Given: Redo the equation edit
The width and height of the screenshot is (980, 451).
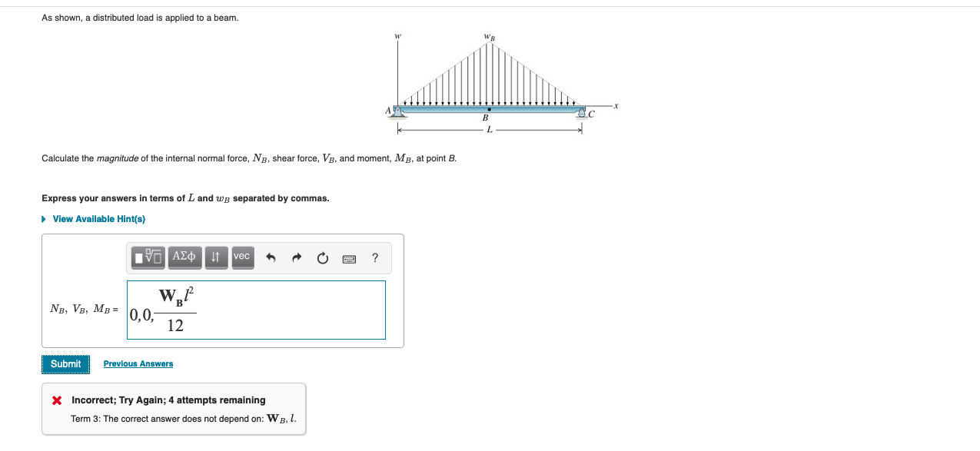Looking at the screenshot, I should (297, 257).
